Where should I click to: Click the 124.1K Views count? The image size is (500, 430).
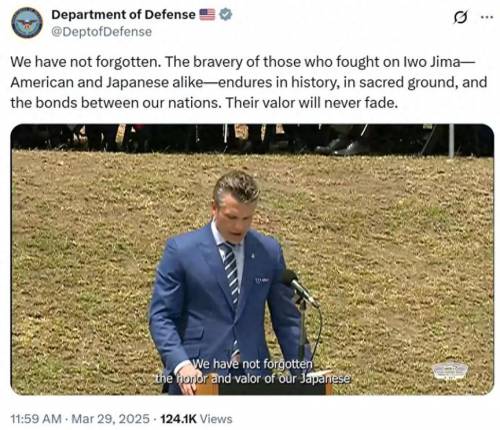[196, 419]
